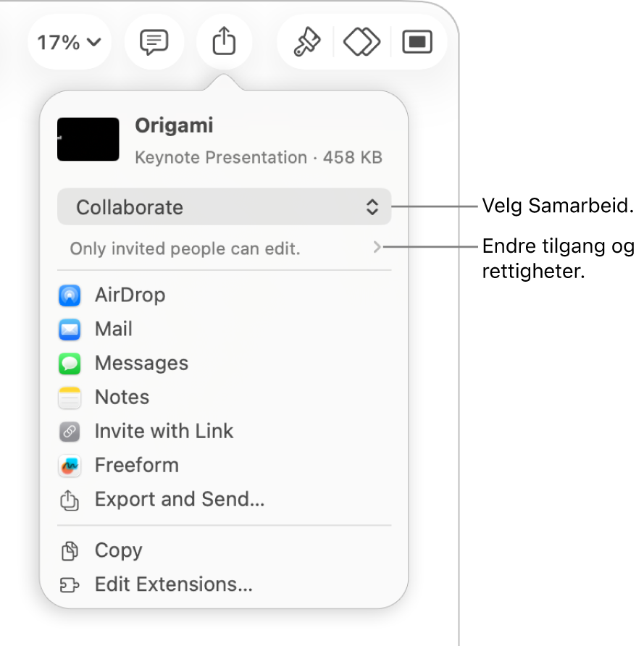Viewport: 644px width, 646px height.
Task: Click the Copy documents icon
Action: tap(70, 551)
